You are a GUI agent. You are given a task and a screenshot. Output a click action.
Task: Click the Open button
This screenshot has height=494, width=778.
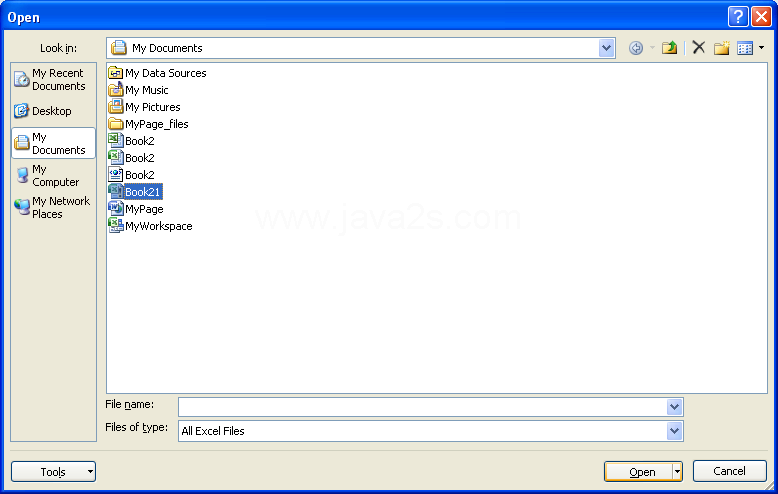pos(639,472)
